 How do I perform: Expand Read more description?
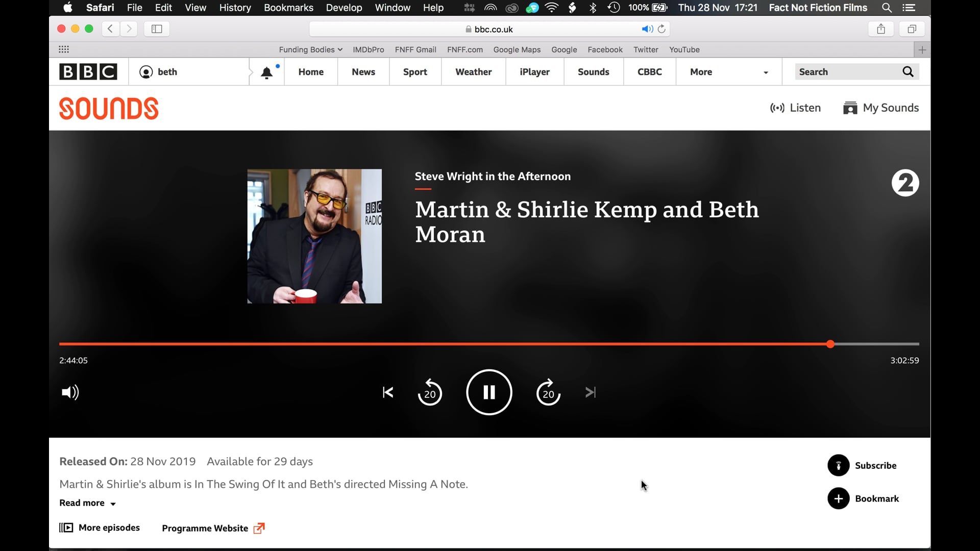click(88, 503)
